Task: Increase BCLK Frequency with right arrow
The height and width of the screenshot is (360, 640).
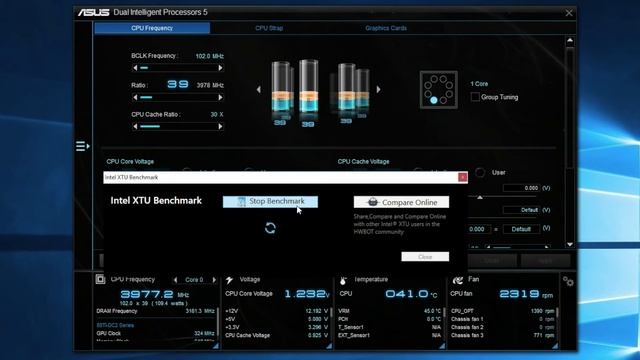Action: pos(220,68)
